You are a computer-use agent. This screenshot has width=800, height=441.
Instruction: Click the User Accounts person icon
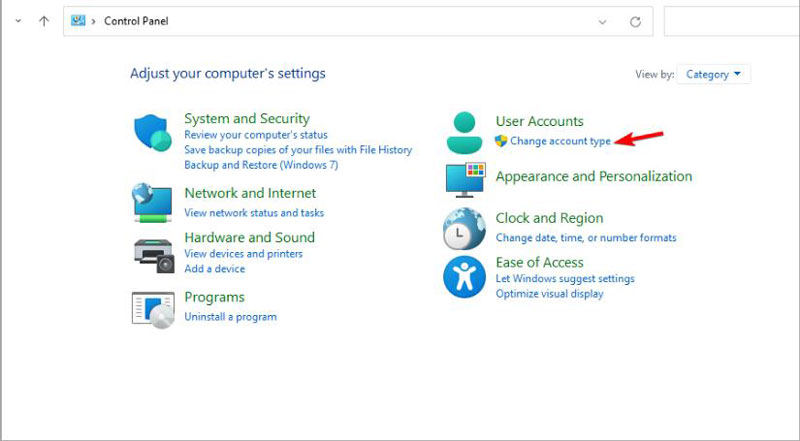point(464,133)
